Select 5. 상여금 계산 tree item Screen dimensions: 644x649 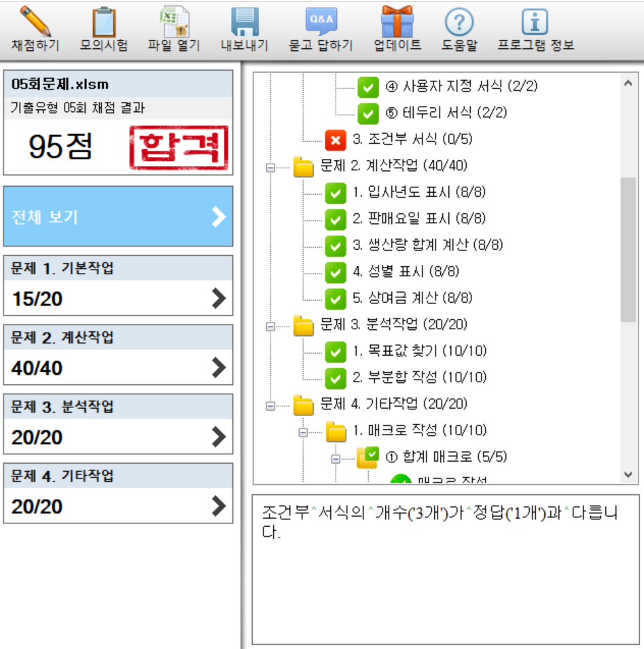pos(412,298)
